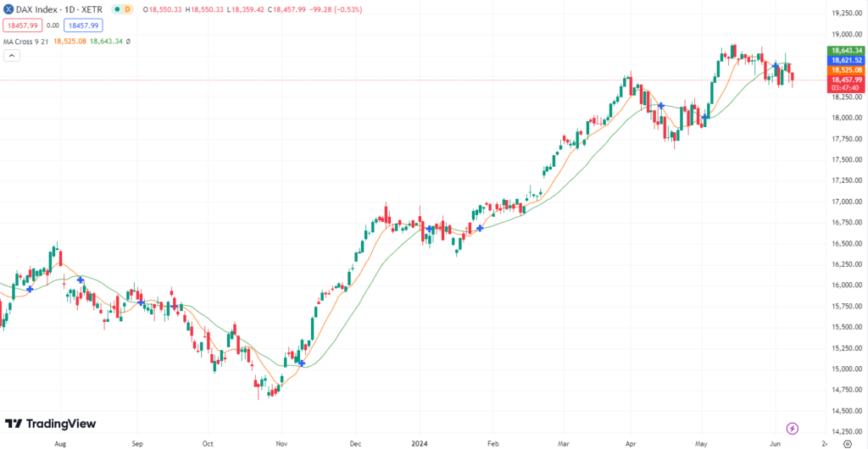Open symbol search via DAX Index title

[61, 9]
